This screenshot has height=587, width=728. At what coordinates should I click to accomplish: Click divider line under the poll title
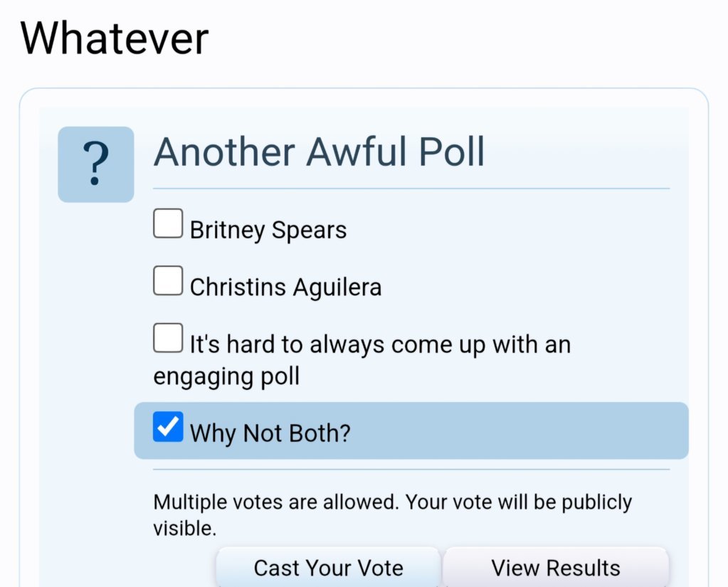coord(411,189)
